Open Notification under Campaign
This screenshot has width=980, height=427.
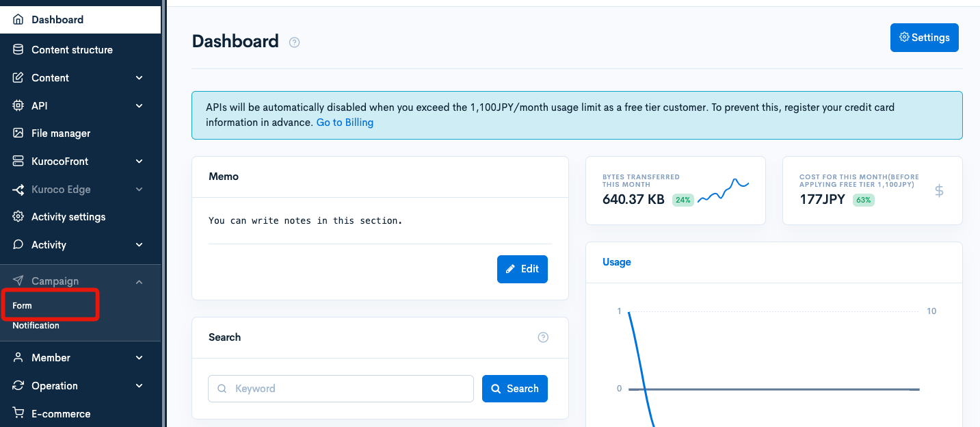click(x=36, y=325)
